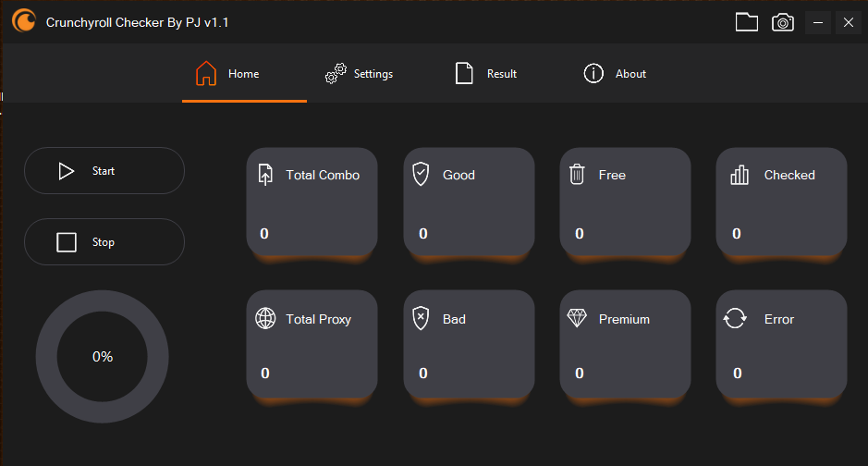The image size is (868, 466).
Task: Click the Premium count value 0
Action: [579, 373]
